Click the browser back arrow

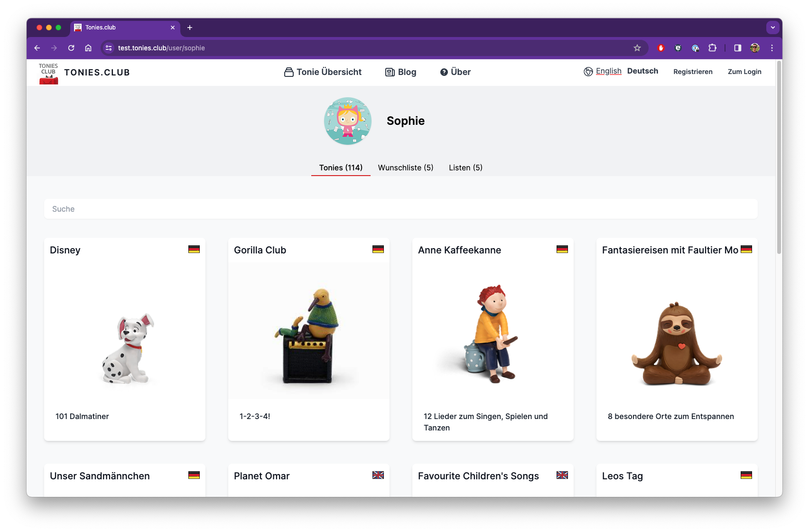tap(37, 48)
